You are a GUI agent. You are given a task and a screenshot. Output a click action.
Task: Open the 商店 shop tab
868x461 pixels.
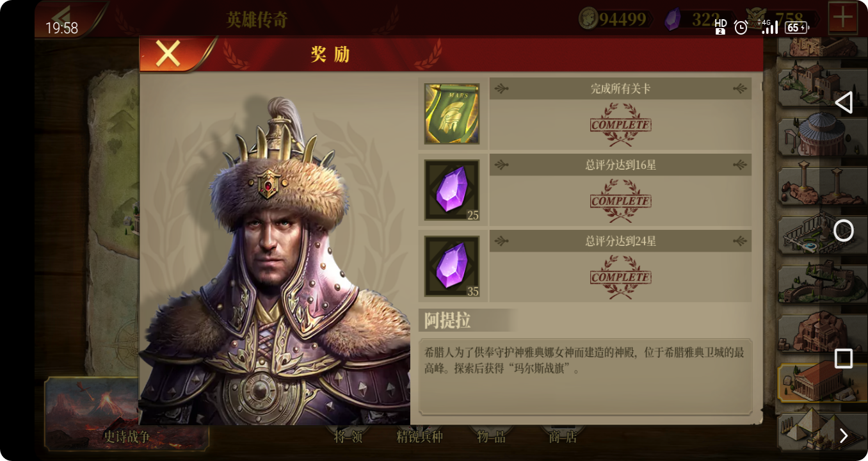point(563,437)
